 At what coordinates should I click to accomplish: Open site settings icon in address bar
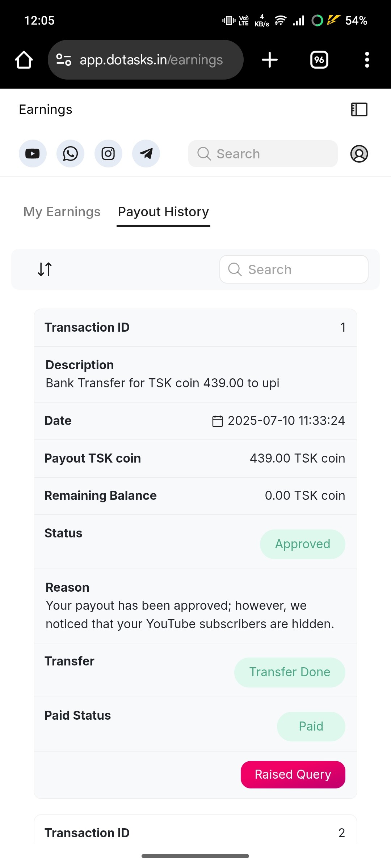[64, 60]
